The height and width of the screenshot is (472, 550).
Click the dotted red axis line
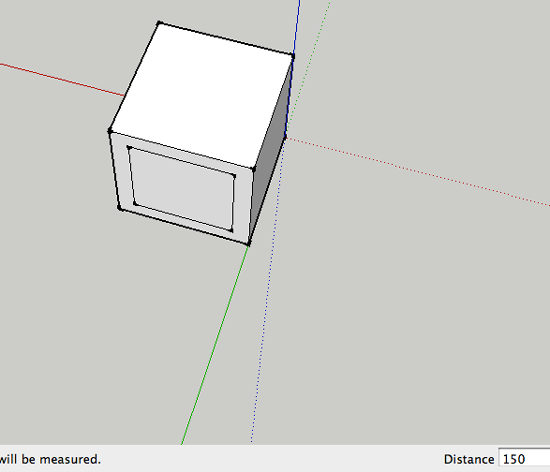417,171
